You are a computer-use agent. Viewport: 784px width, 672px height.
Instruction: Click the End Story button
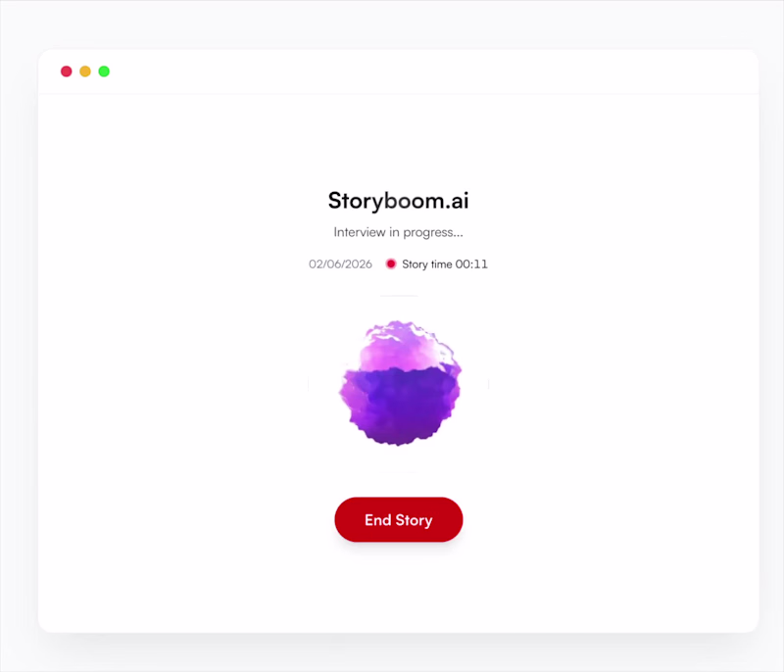tap(399, 519)
